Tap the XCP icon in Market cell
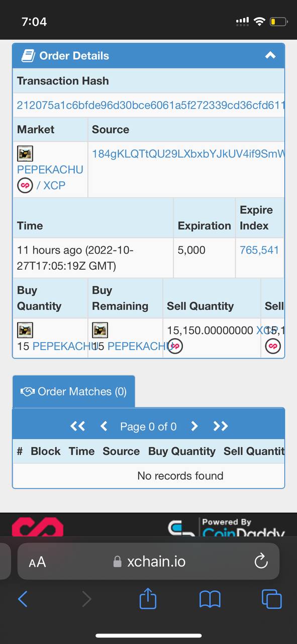Screen dimensions: 297x644 pos(25,185)
